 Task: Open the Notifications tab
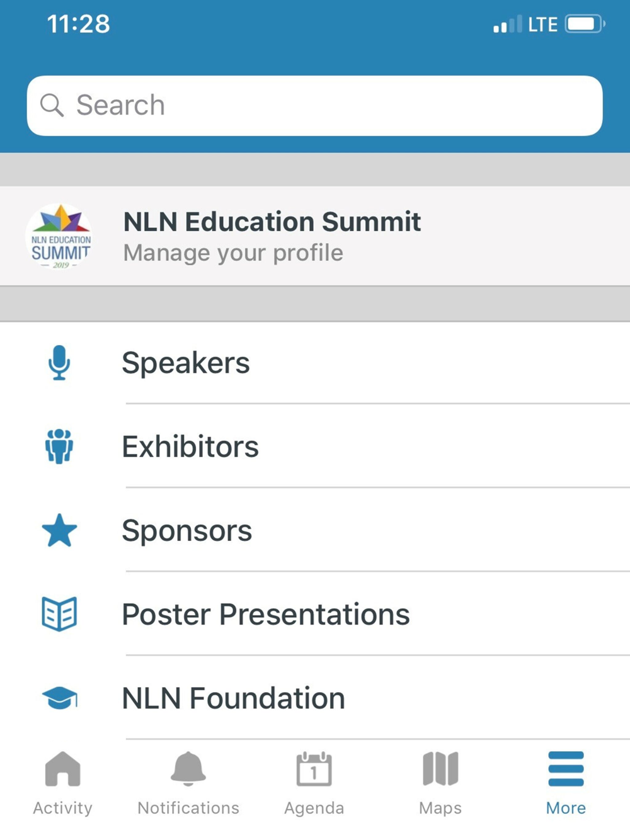point(188,784)
